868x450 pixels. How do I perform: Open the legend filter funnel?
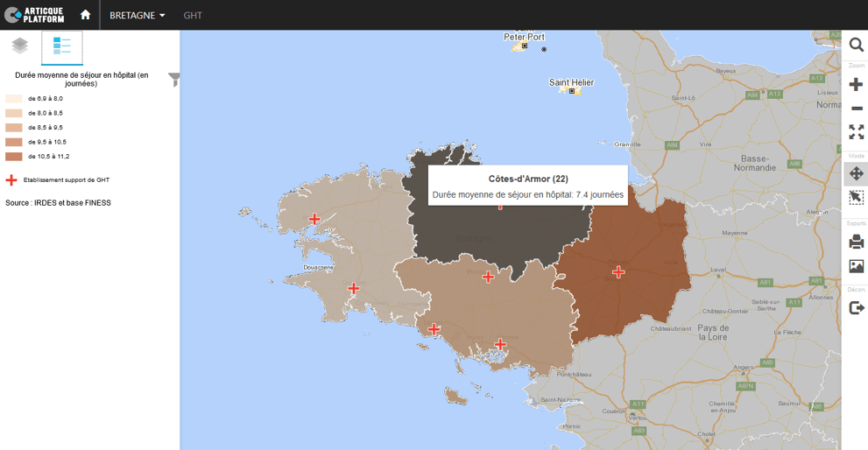click(x=173, y=80)
